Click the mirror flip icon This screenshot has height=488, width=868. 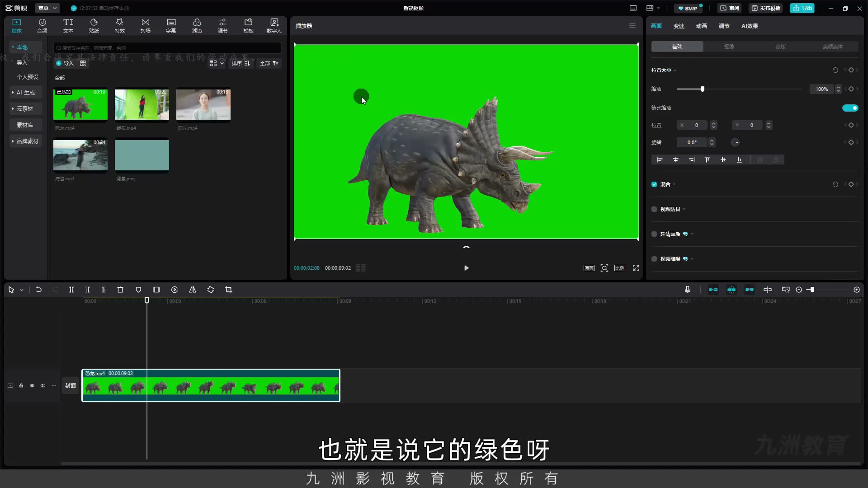pyautogui.click(x=193, y=290)
